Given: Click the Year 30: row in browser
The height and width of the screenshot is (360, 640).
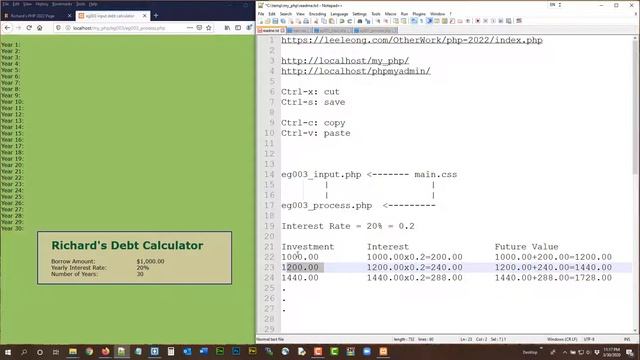Looking at the screenshot, I should click(x=12, y=229).
